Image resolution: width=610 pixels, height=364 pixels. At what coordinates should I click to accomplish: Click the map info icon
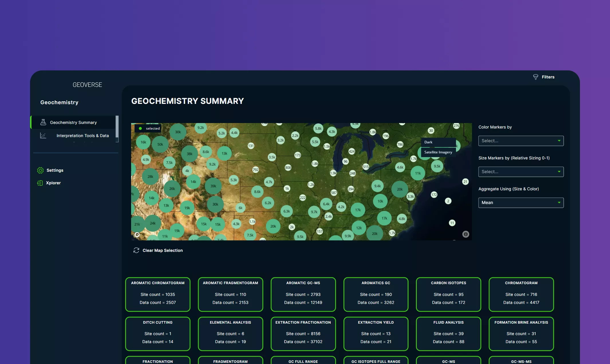(465, 234)
